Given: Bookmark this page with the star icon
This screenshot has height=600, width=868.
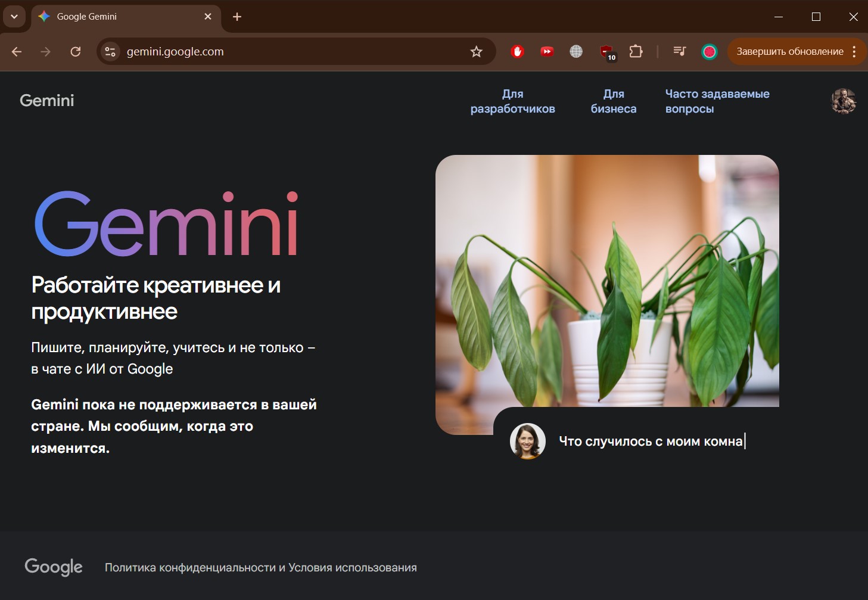Looking at the screenshot, I should click(476, 52).
